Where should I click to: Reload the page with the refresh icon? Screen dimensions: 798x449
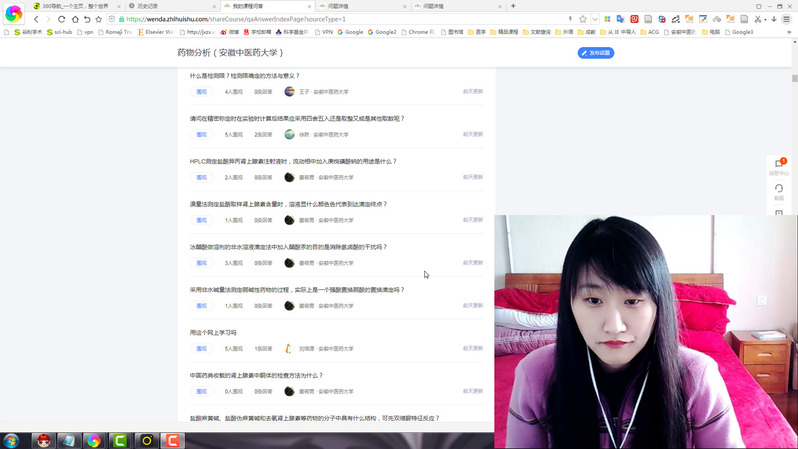(61, 19)
